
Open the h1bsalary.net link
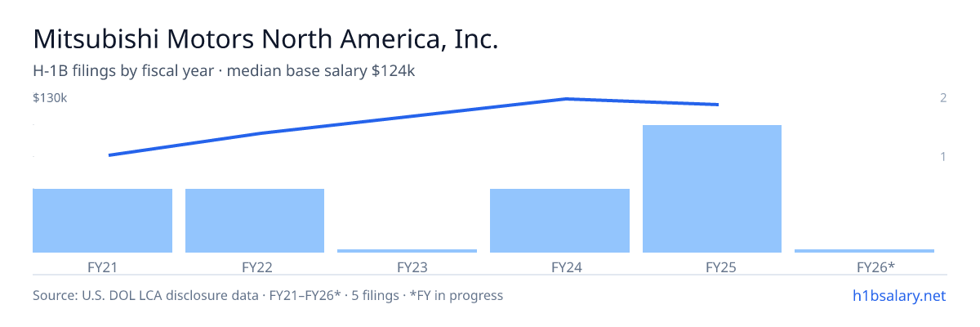tap(898, 295)
